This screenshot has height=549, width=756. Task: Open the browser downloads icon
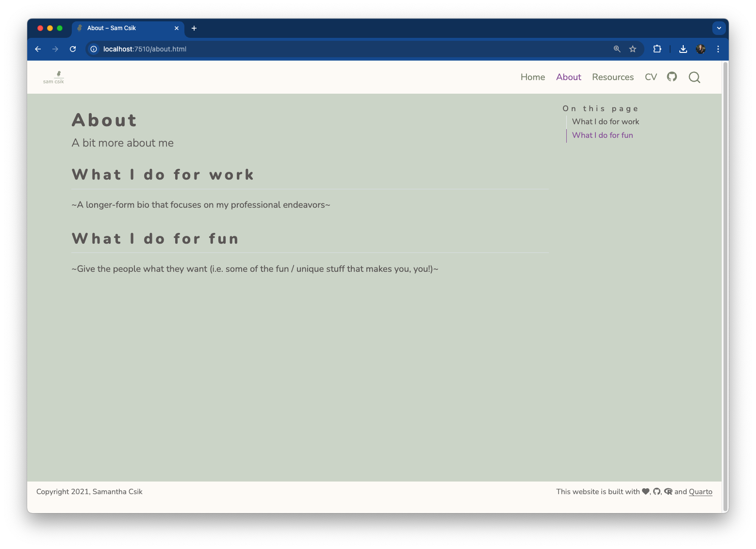[x=683, y=49]
